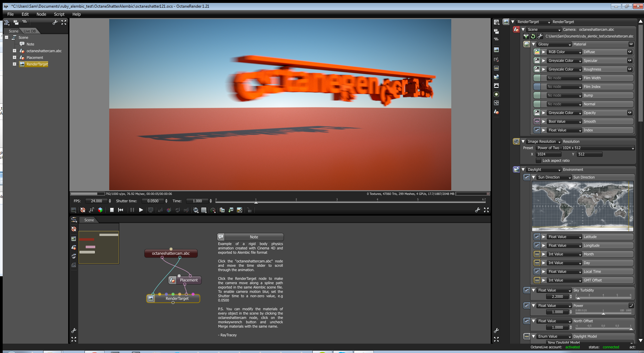Click the magnifier zoom icon in render toolbar
644x353 pixels.
click(x=196, y=210)
